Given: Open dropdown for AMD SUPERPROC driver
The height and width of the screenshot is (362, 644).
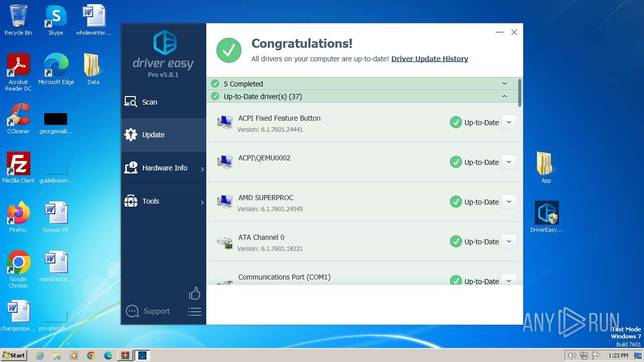Looking at the screenshot, I should (x=509, y=202).
